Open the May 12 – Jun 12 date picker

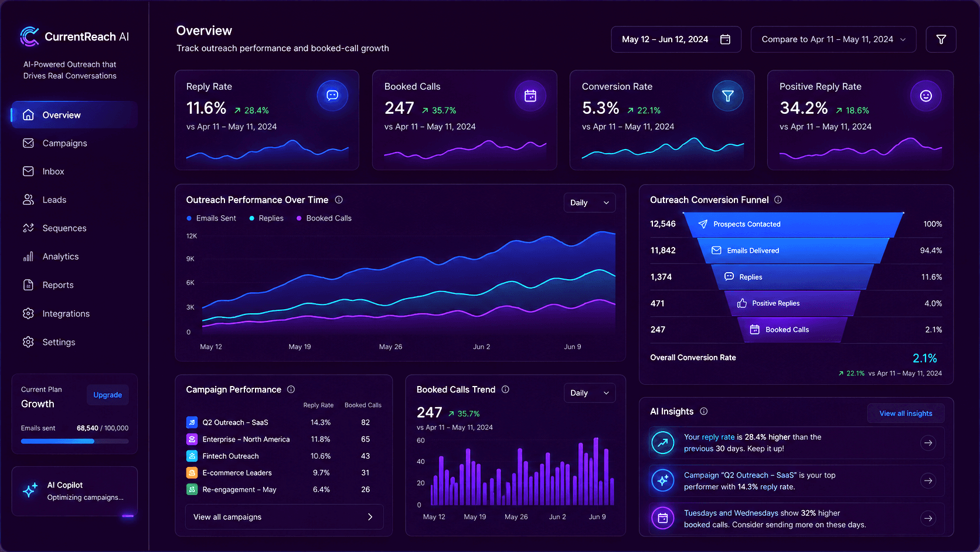pyautogui.click(x=676, y=39)
